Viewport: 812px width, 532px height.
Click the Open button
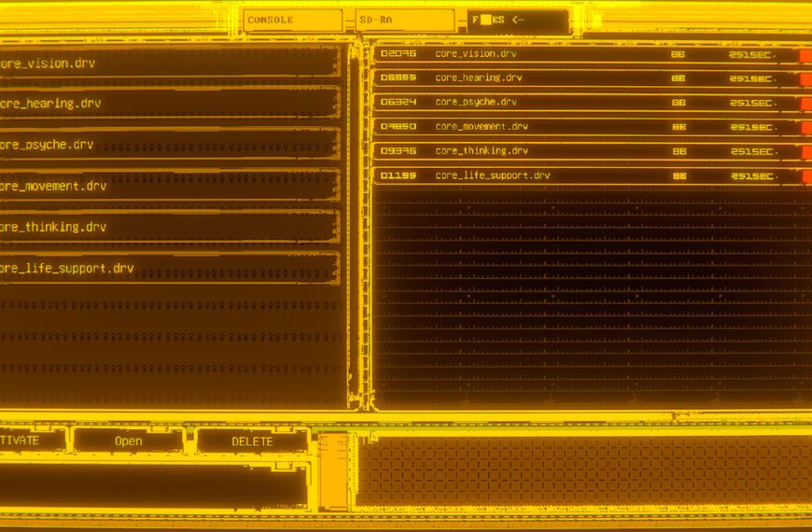[x=129, y=441]
